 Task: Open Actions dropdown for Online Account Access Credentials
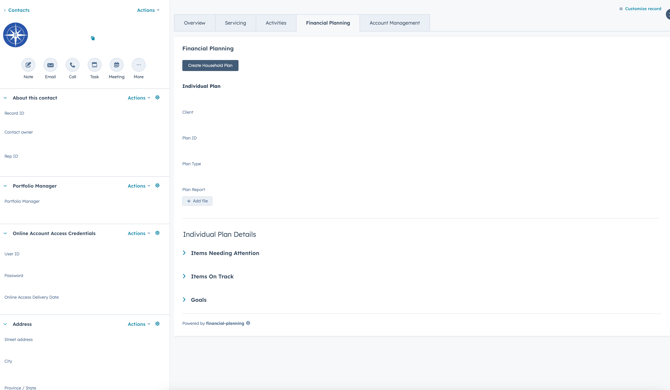click(x=139, y=233)
